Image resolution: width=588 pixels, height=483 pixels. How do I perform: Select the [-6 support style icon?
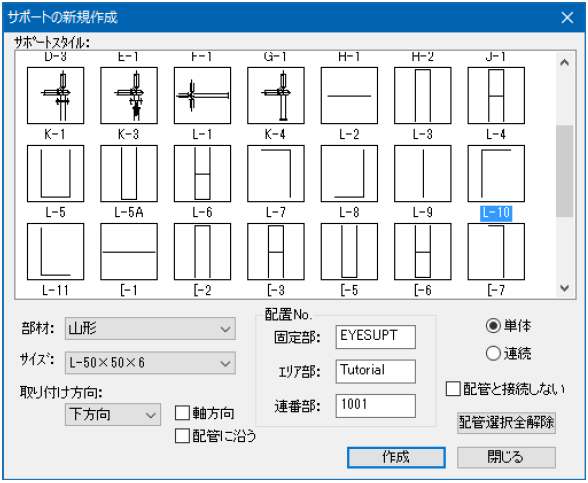tap(423, 252)
